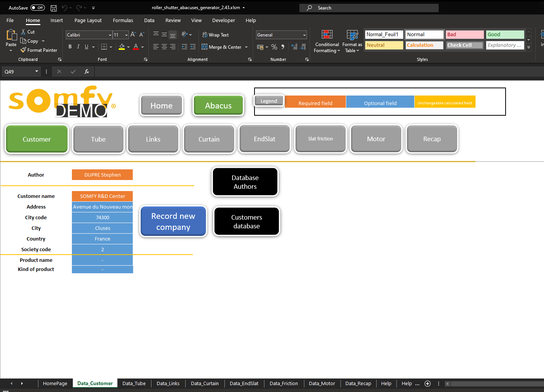Open Font settings dialog launcher
This screenshot has width=544, height=392.
pyautogui.click(x=146, y=59)
